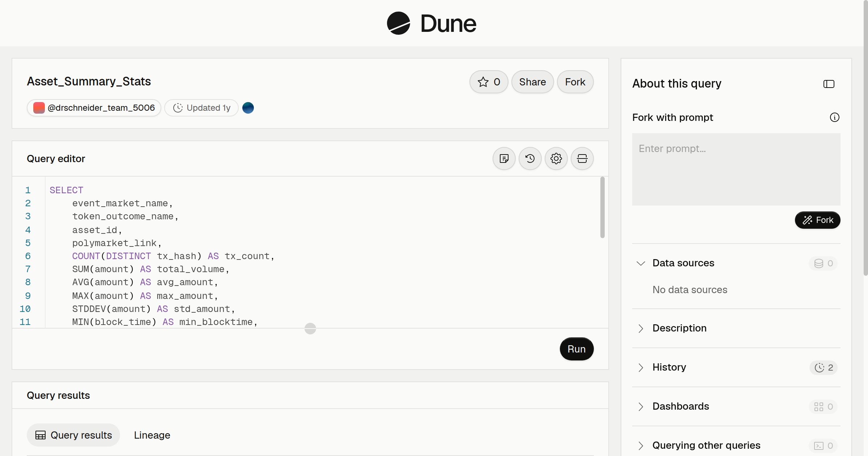
Task: Star the Asset_Summary_Stats query
Action: click(489, 82)
